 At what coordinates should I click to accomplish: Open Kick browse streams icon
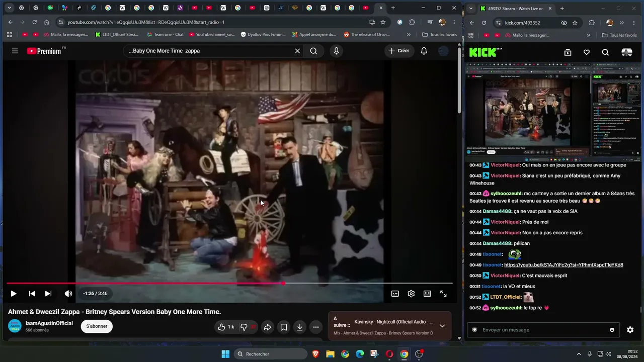(x=568, y=52)
